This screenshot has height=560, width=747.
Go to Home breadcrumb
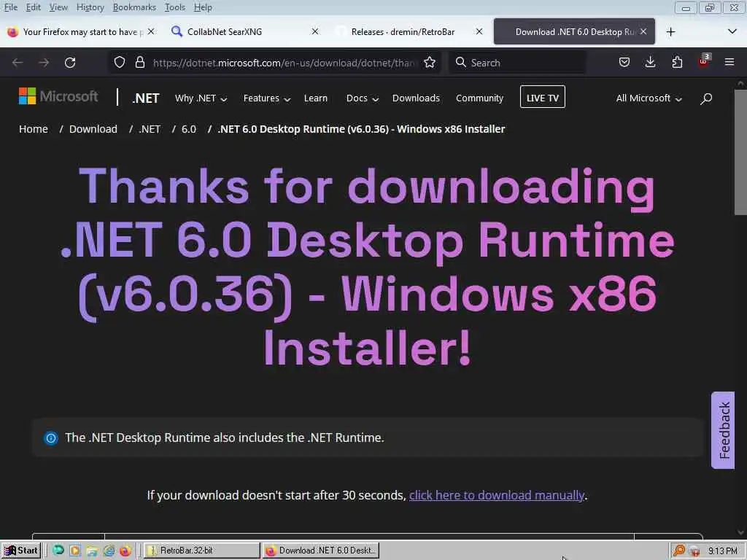click(34, 129)
